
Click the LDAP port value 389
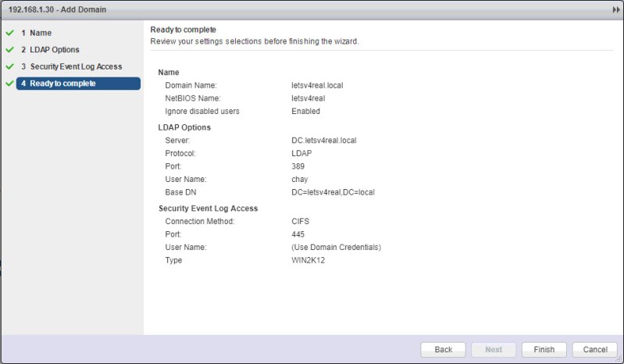[298, 166]
